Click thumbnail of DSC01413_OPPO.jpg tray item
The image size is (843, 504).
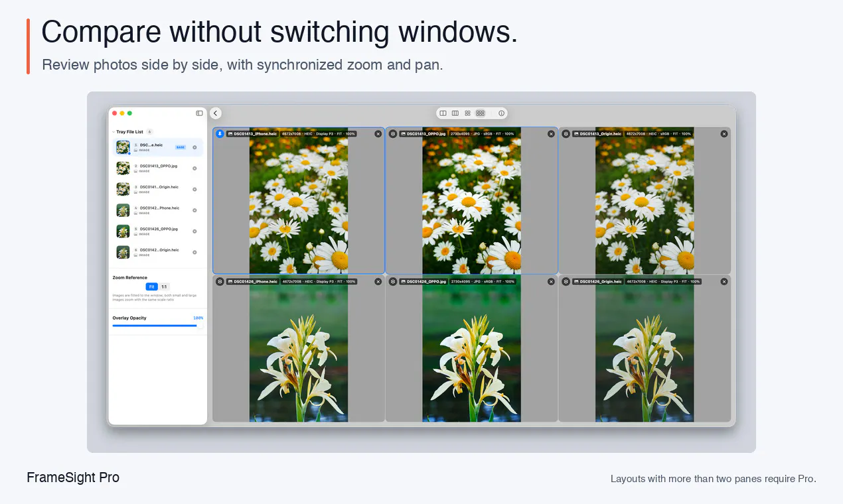pos(123,168)
